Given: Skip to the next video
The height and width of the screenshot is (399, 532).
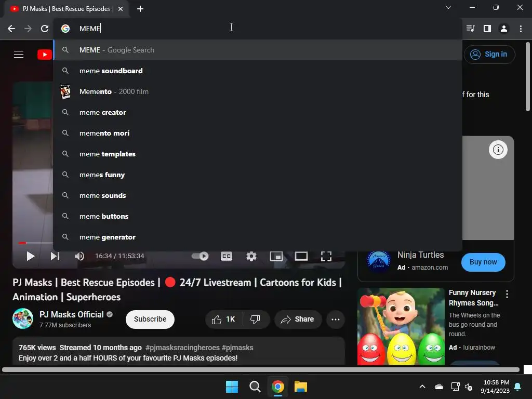Looking at the screenshot, I should pyautogui.click(x=55, y=256).
